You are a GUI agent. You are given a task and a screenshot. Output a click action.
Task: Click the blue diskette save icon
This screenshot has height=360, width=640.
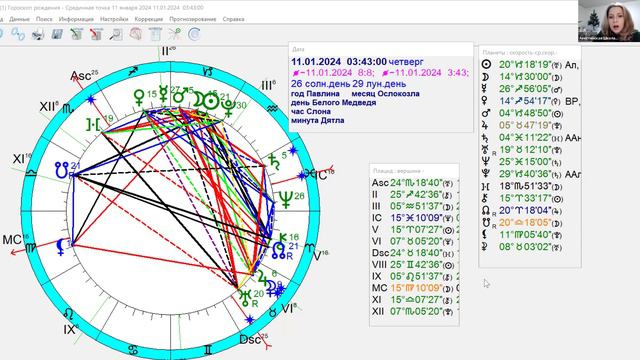[57, 34]
